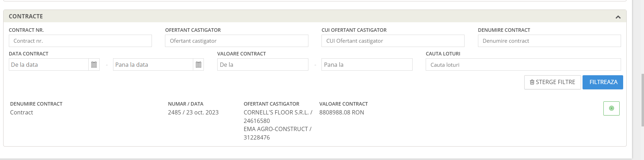Focus the Cauta loturi search field
644x160 pixels.
[523, 65]
